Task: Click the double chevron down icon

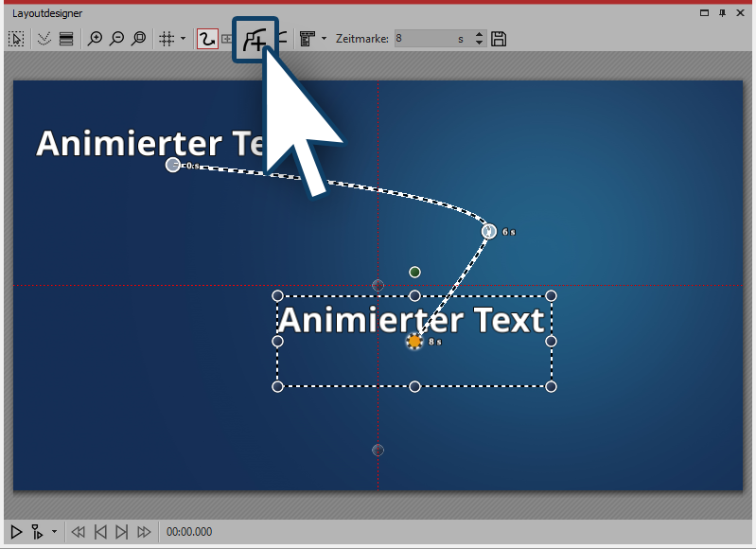Action: 44,39
